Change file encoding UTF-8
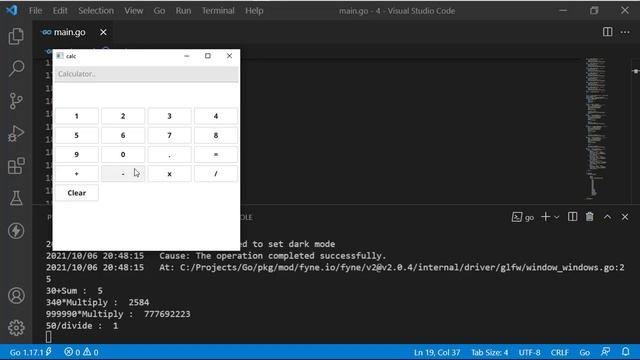The width and height of the screenshot is (640, 360). (x=529, y=352)
